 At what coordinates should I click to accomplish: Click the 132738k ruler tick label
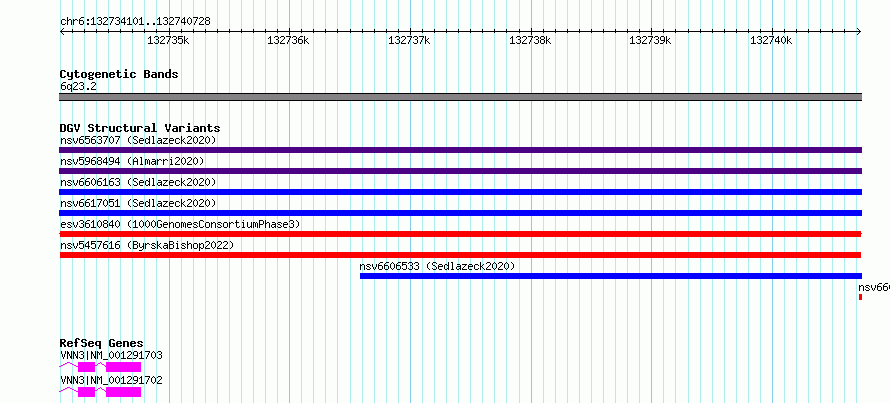(x=530, y=40)
